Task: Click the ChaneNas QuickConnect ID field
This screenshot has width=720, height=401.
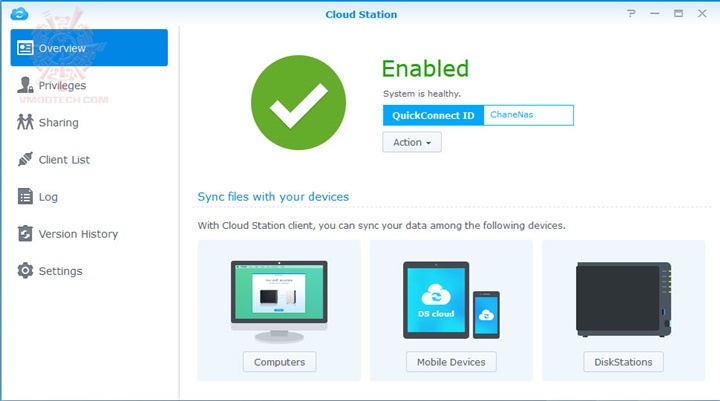Action: (528, 115)
